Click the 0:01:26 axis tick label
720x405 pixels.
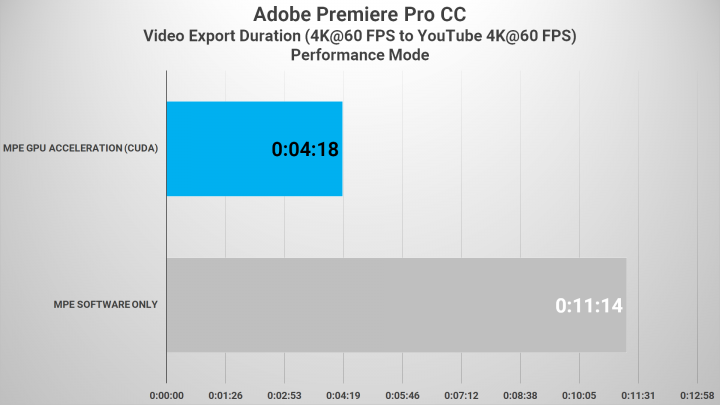point(225,394)
